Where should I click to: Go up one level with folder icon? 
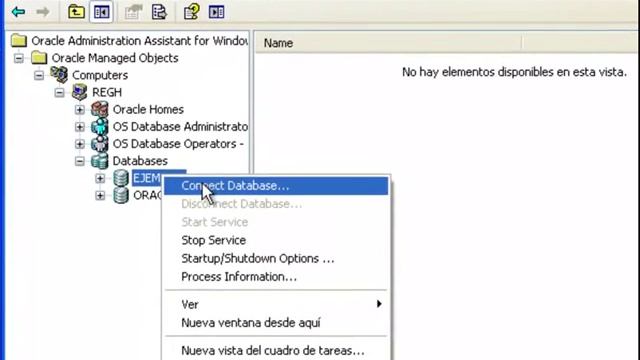[x=76, y=12]
